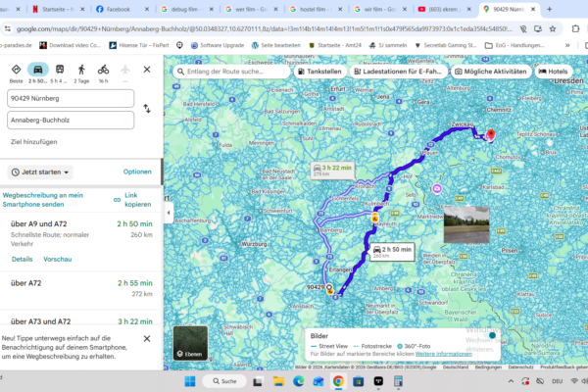Click the red destination pin on map
Screen dimensions: 588x392
coord(491,134)
